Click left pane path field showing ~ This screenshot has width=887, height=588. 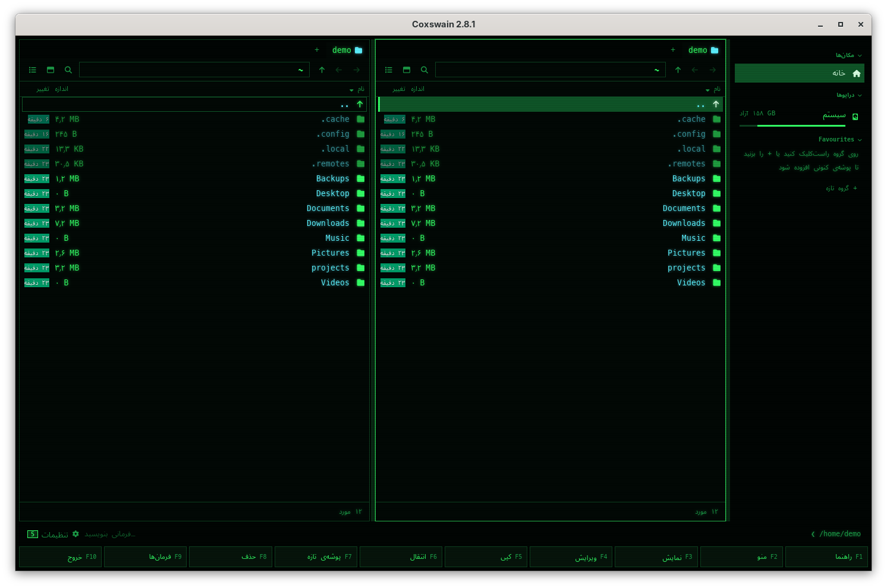[194, 70]
